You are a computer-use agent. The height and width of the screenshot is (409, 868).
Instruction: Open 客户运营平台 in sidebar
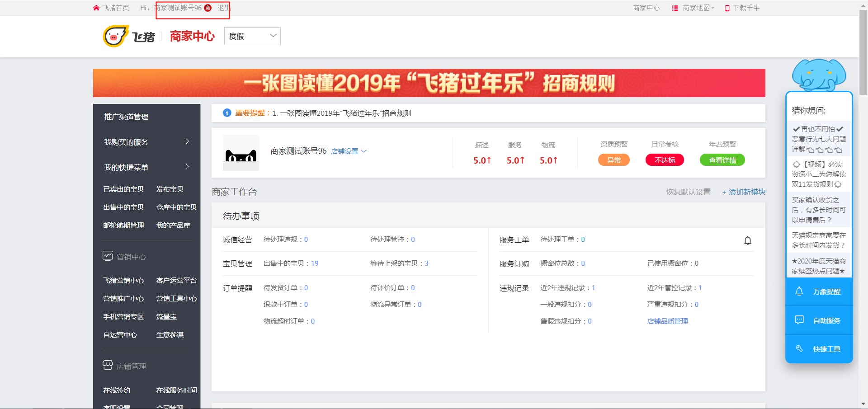coord(176,280)
